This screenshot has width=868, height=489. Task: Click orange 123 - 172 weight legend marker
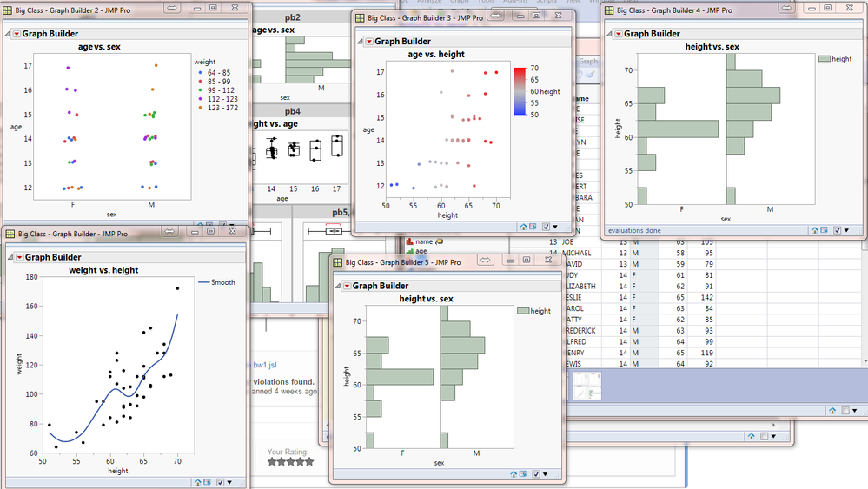coord(201,108)
